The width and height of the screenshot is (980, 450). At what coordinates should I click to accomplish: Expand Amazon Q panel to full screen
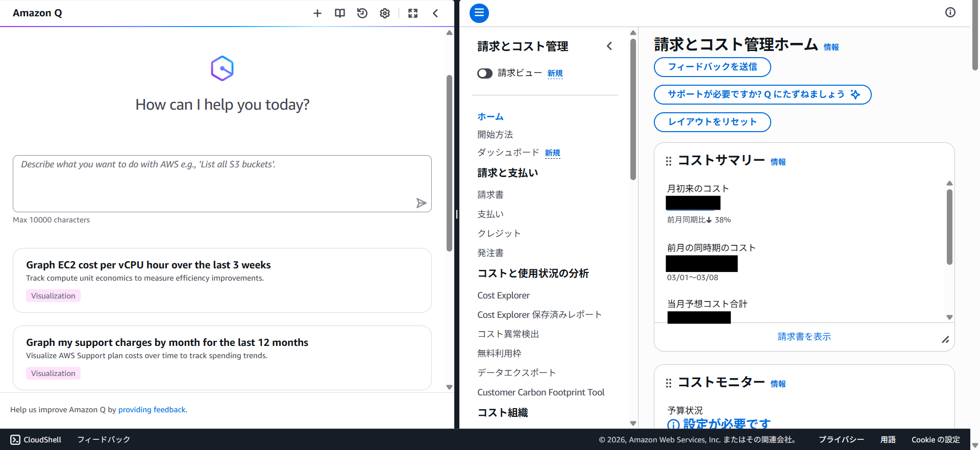pos(413,13)
